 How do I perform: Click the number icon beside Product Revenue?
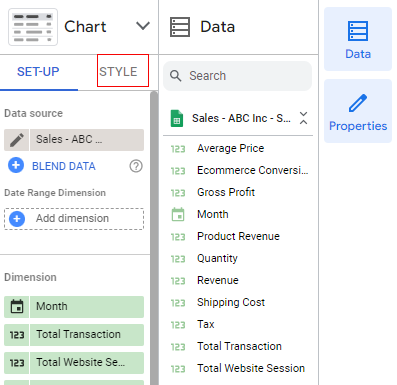pos(178,237)
